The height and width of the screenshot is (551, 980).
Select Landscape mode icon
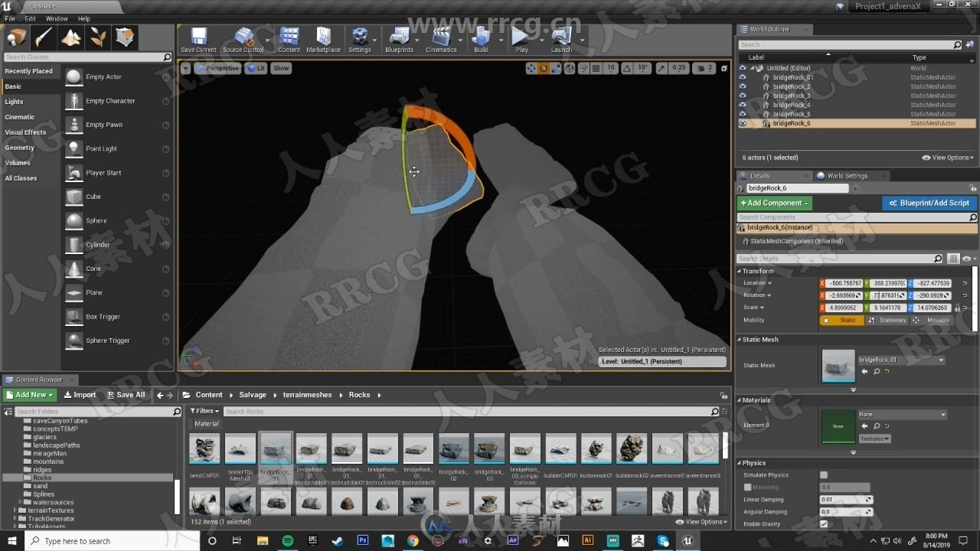point(71,37)
